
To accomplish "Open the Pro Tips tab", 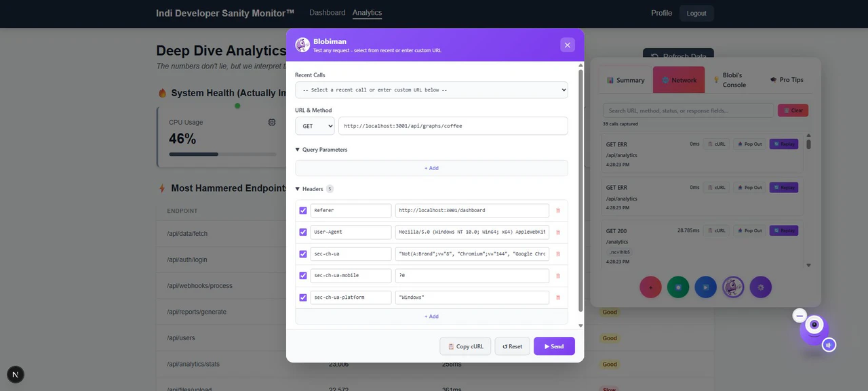I will (x=786, y=80).
